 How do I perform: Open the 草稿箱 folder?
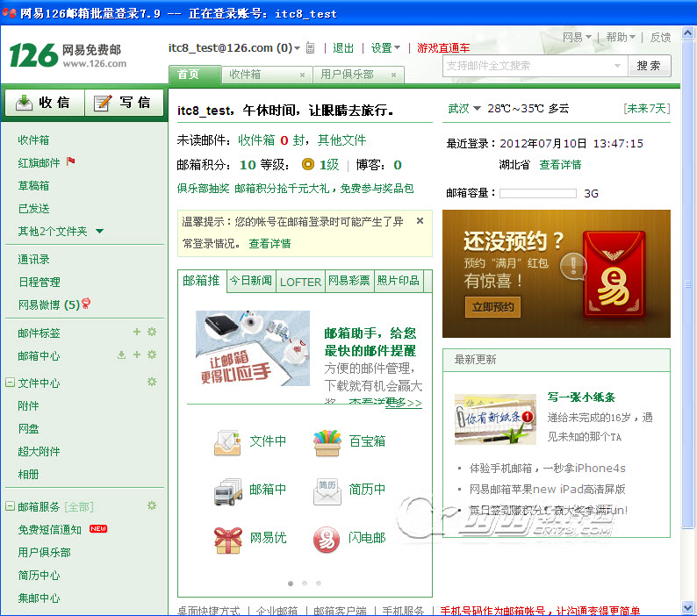tap(33, 185)
